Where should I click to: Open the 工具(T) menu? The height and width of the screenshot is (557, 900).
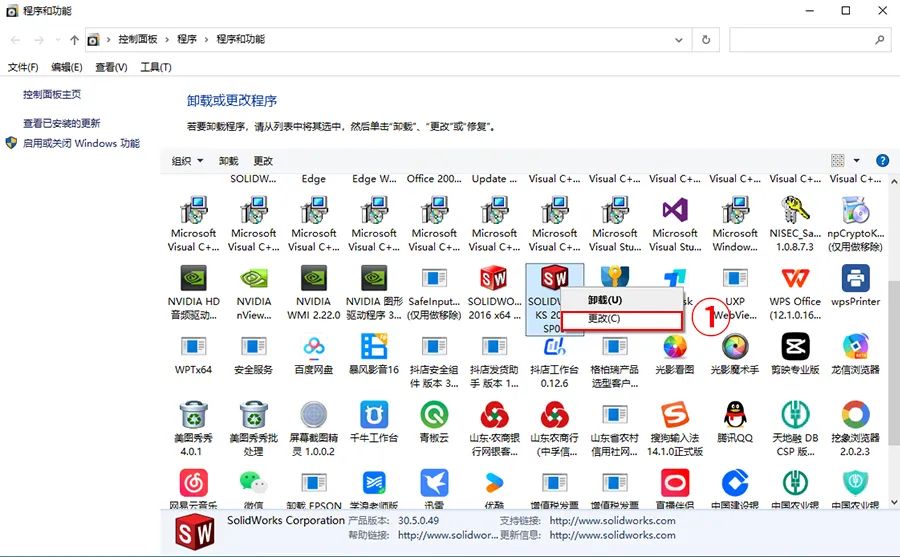pyautogui.click(x=156, y=67)
